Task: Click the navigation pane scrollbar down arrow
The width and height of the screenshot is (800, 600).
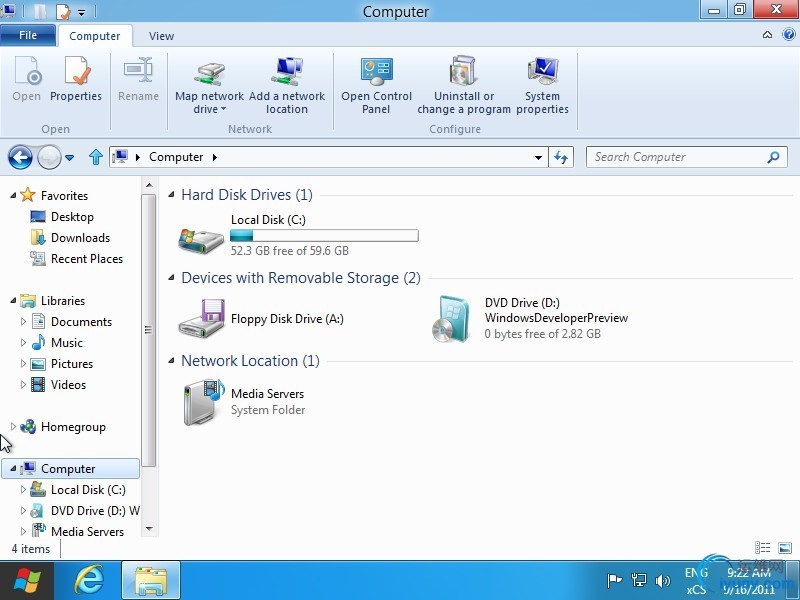Action: (x=149, y=529)
